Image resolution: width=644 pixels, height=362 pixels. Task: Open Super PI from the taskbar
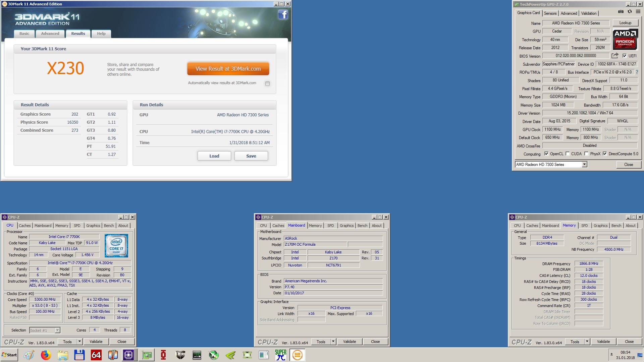[x=281, y=355]
